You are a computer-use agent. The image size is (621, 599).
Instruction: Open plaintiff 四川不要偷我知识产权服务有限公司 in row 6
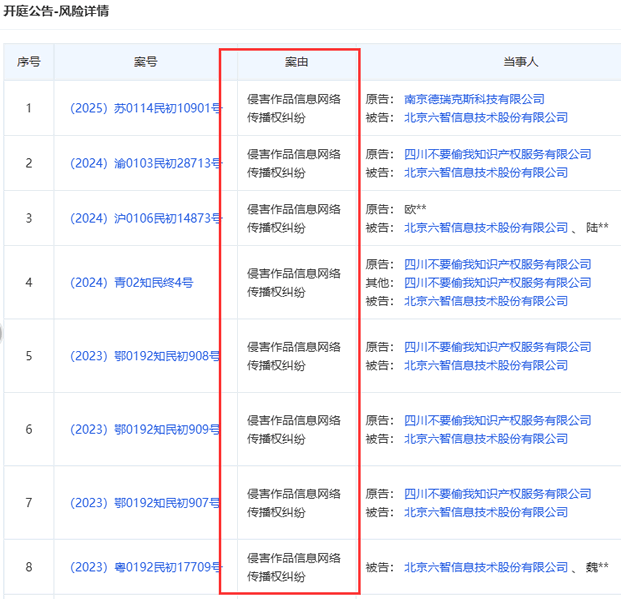click(x=497, y=420)
